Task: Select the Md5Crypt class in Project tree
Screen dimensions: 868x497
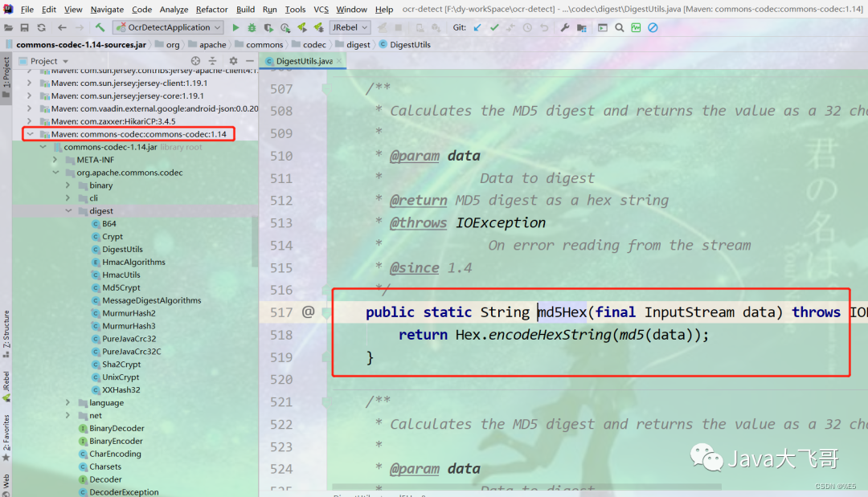Action: point(119,287)
